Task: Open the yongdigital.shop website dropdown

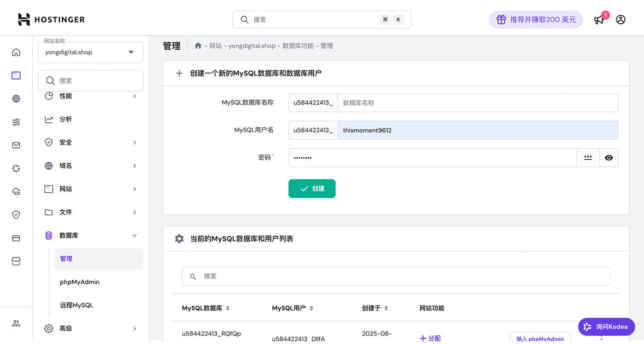Action: 91,52
